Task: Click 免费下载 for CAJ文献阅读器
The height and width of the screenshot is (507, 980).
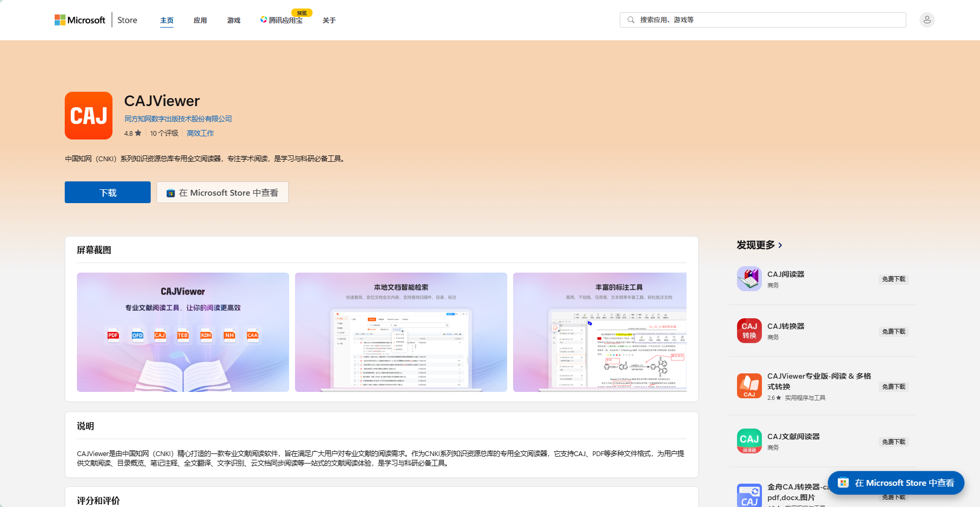Action: [x=894, y=442]
